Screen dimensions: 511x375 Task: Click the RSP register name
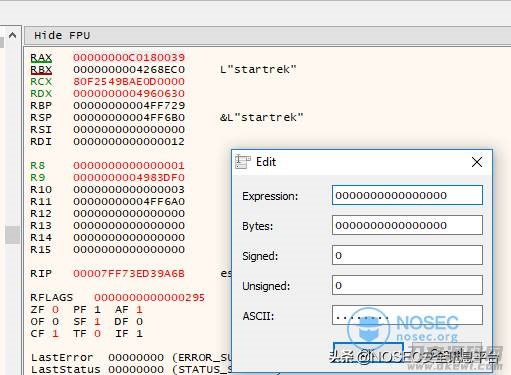(x=41, y=117)
